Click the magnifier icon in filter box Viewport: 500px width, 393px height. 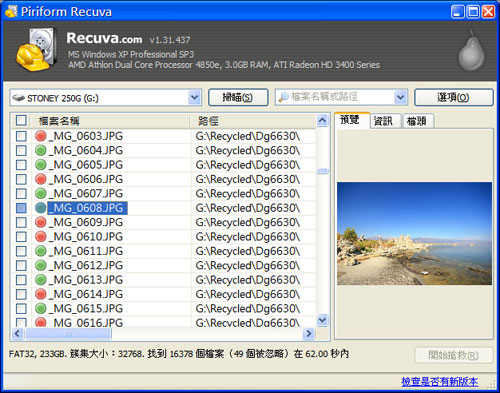283,97
